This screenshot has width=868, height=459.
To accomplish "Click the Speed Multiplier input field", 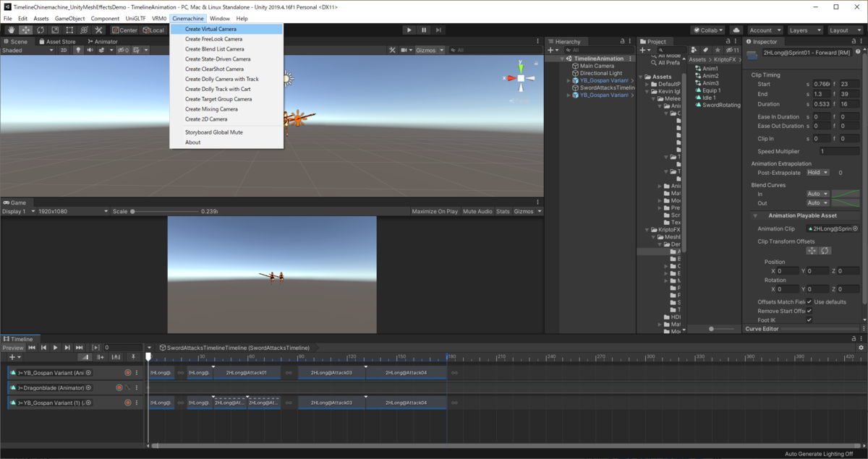I will pyautogui.click(x=839, y=152).
